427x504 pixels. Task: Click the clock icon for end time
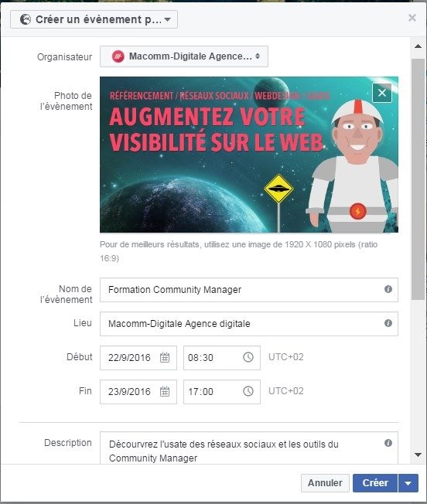coord(248,391)
